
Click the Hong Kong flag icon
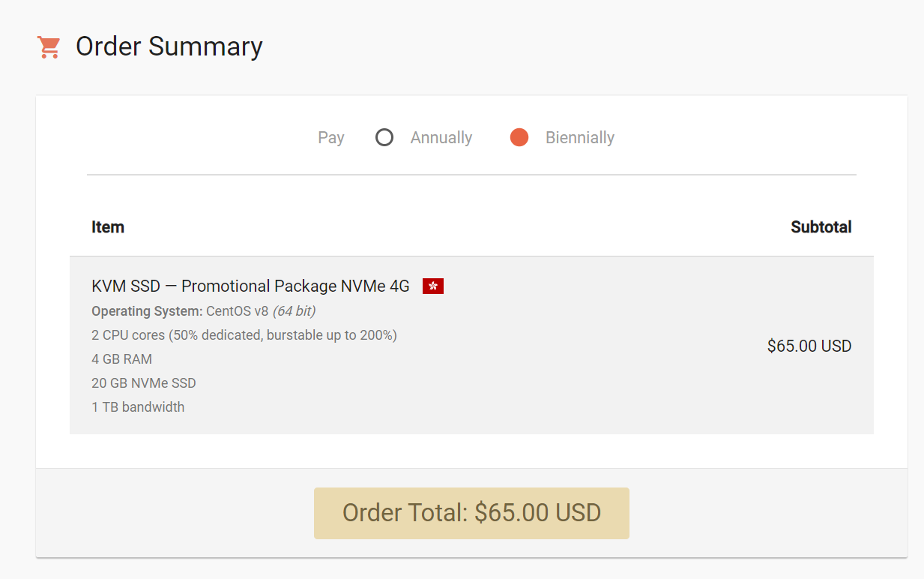click(x=433, y=286)
